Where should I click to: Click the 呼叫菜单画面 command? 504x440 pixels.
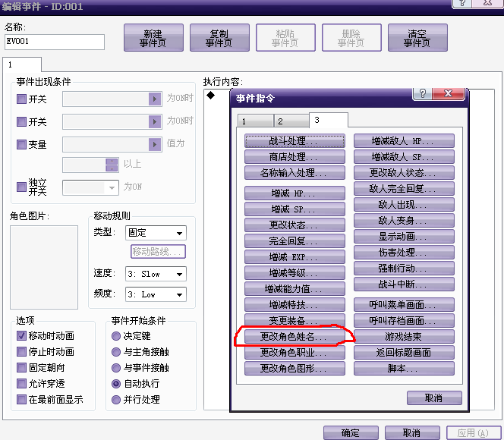(x=404, y=304)
